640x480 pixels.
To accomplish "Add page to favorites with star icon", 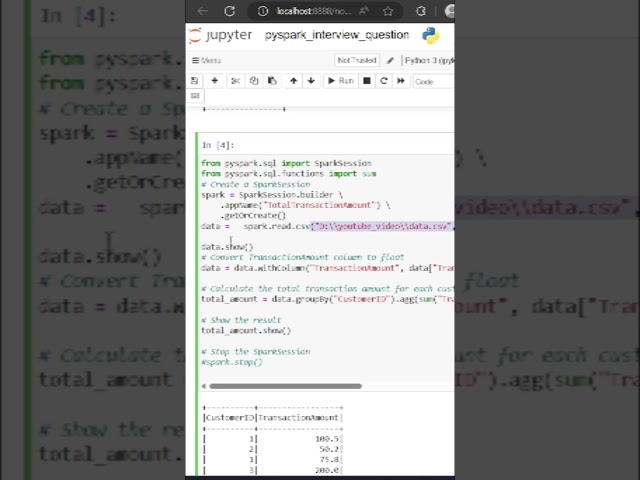I will [388, 11].
